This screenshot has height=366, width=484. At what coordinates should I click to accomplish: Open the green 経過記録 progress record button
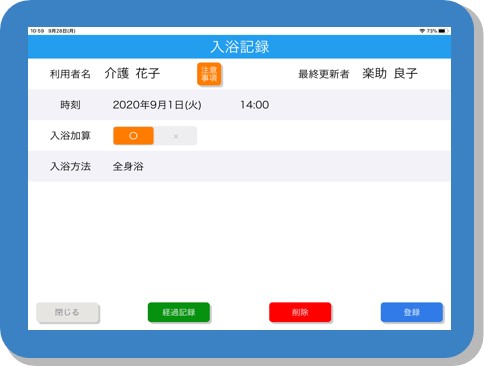179,312
